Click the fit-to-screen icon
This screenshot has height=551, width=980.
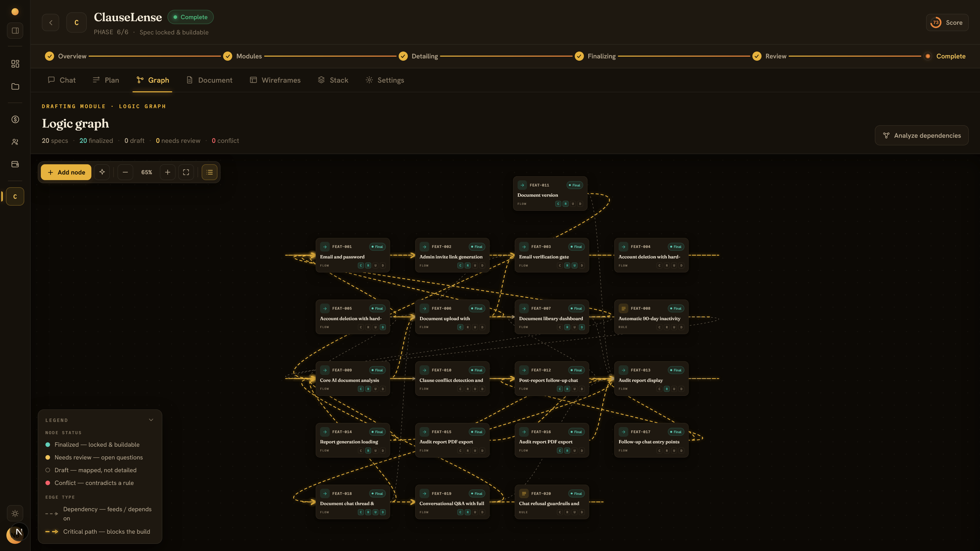coord(186,172)
